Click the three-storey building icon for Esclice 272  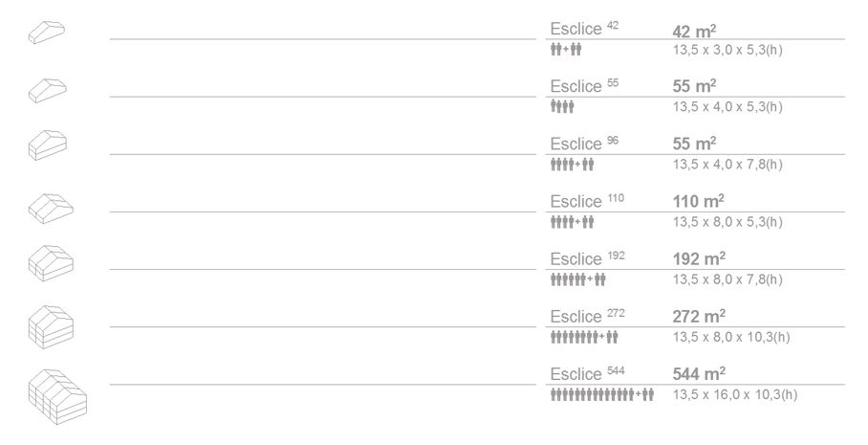point(45,322)
